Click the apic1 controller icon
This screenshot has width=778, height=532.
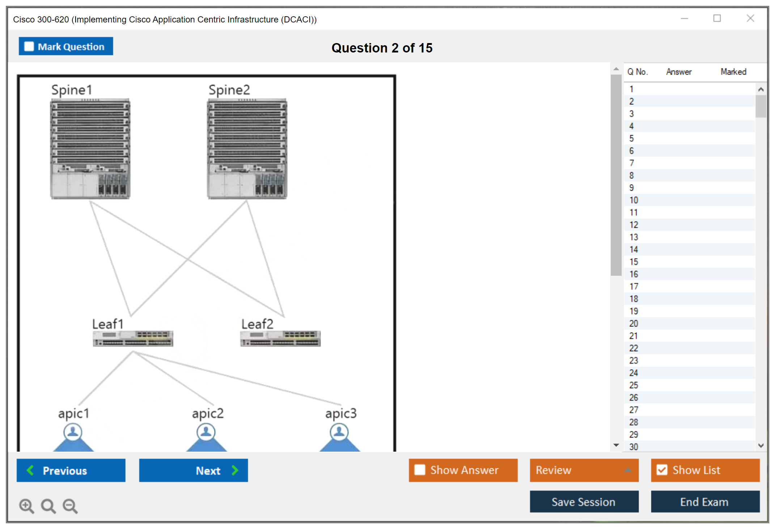[73, 432]
